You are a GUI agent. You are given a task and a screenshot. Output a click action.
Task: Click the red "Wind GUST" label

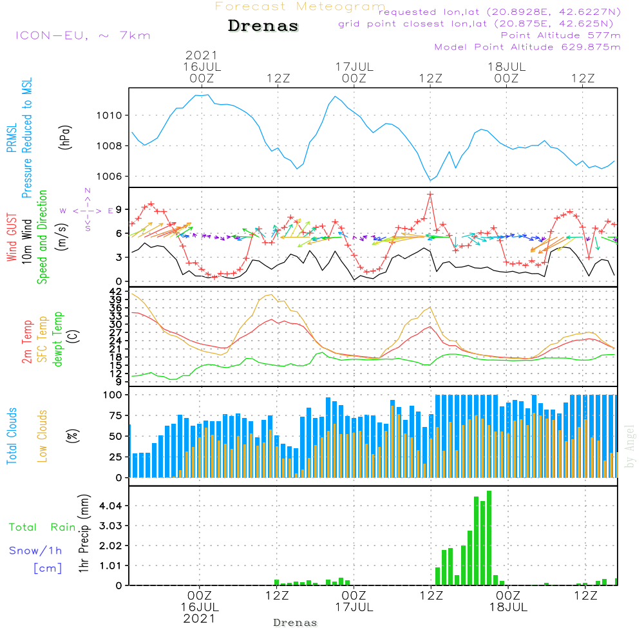[12, 237]
